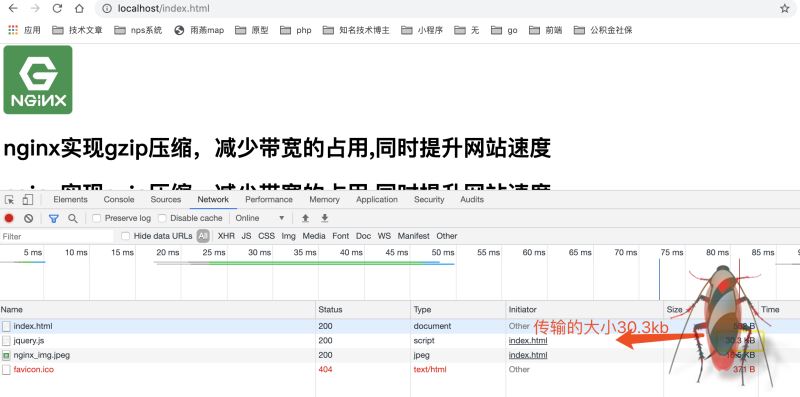Click the network Filter text field

[x=57, y=236]
